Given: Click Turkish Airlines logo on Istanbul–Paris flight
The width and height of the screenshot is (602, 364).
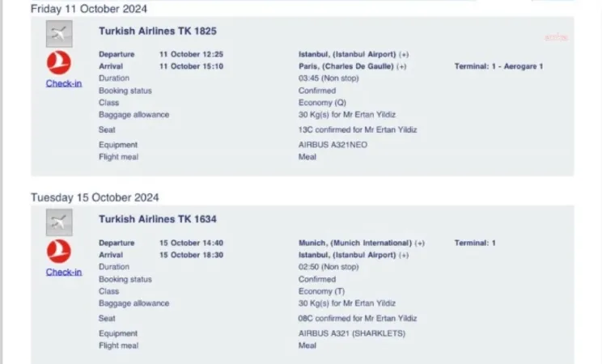Looking at the screenshot, I should [59, 63].
